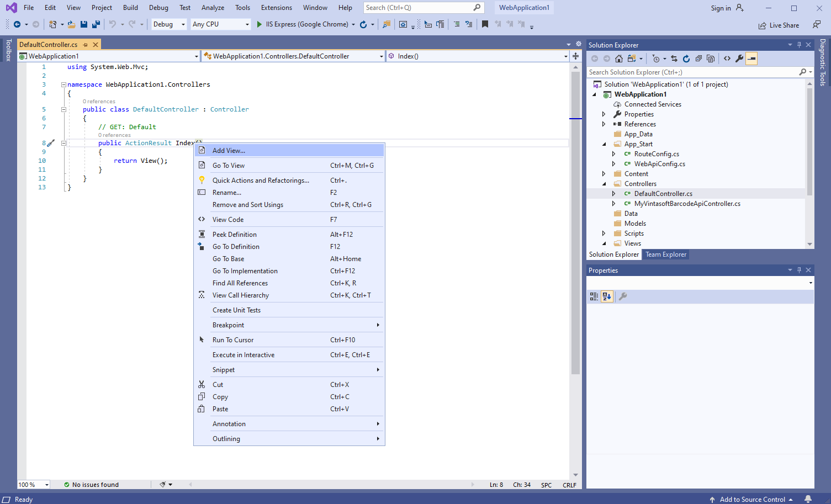Open the Live Share session button
The height and width of the screenshot is (504, 831).
pos(779,25)
